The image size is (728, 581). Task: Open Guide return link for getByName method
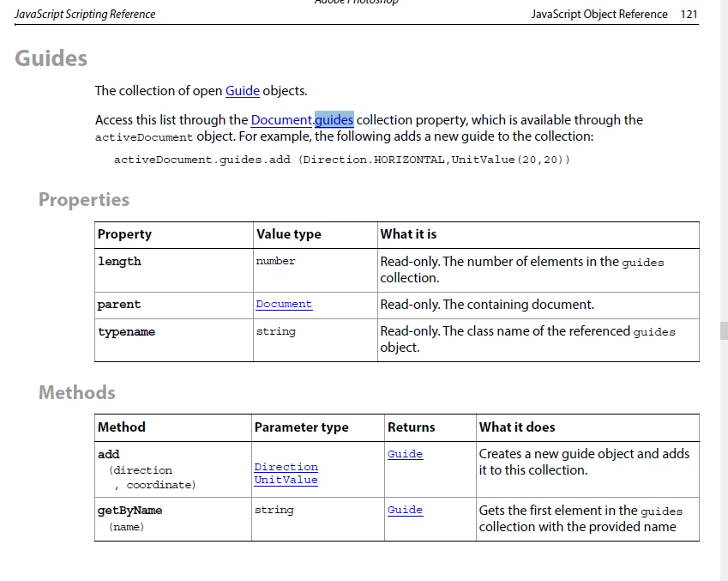pyautogui.click(x=405, y=510)
